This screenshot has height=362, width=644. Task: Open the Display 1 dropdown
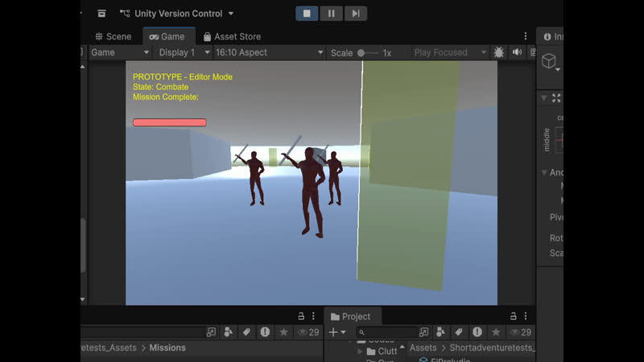(183, 52)
